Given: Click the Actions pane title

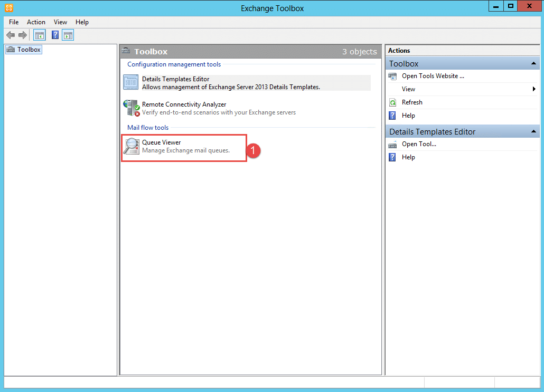Looking at the screenshot, I should tap(399, 51).
